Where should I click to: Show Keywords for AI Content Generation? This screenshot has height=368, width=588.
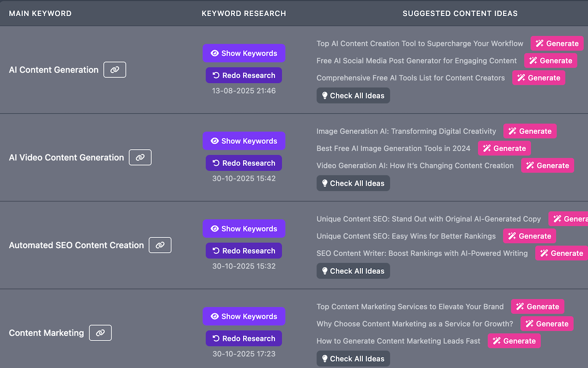pyautogui.click(x=244, y=53)
